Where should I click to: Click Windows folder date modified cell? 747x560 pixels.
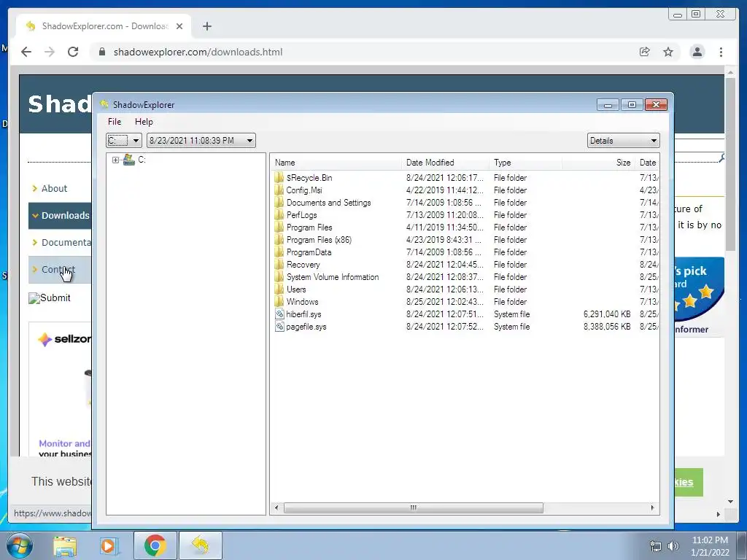click(445, 302)
